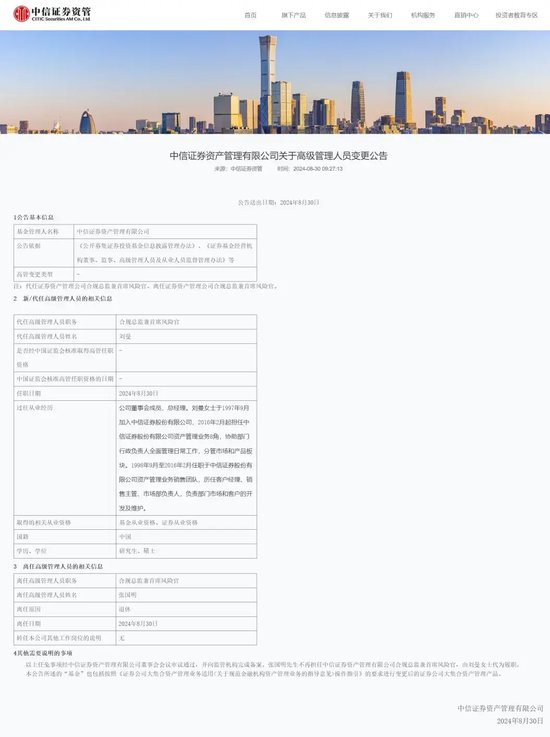The width and height of the screenshot is (550, 737).
Task: Click the 过往从业经历 label cell
Action: pos(65,458)
